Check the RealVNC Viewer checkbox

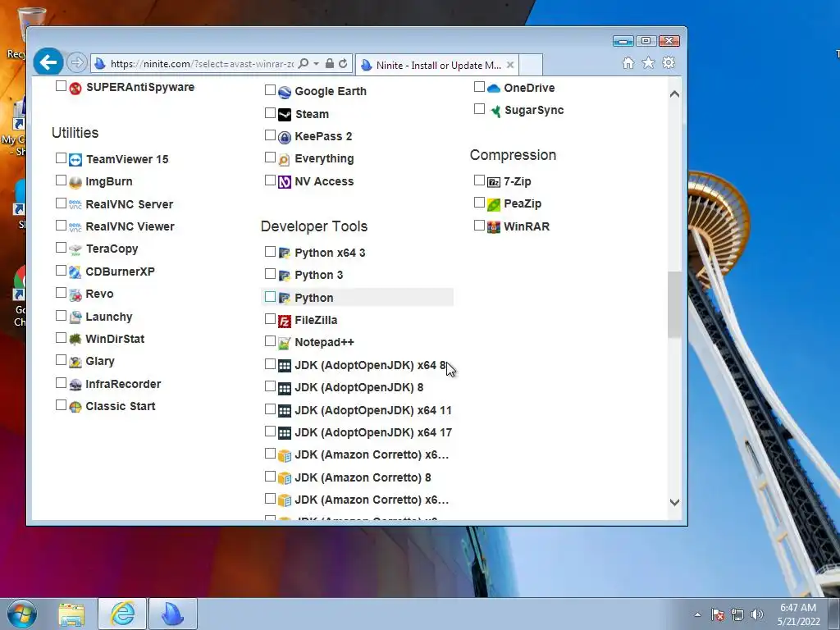click(x=61, y=226)
